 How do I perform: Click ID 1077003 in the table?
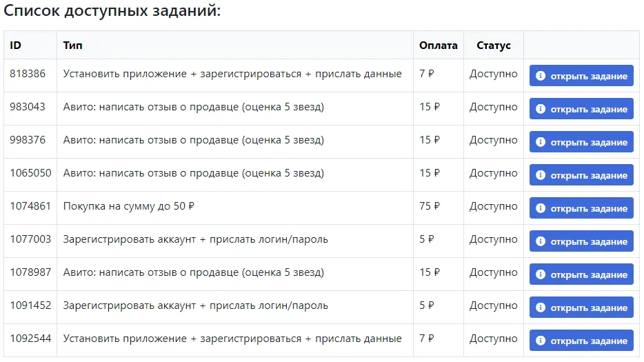(x=30, y=239)
